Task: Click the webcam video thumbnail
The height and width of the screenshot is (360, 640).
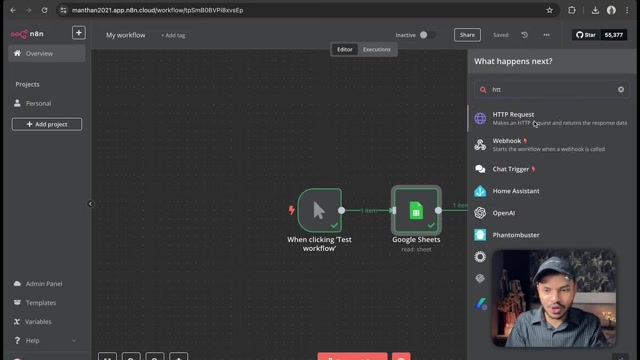Action: click(x=554, y=298)
